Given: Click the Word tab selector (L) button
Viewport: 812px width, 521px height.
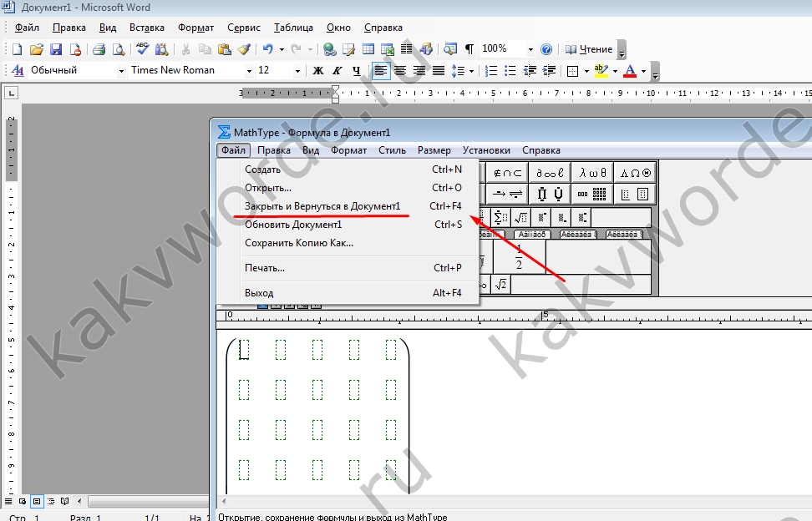Looking at the screenshot, I should point(11,94).
